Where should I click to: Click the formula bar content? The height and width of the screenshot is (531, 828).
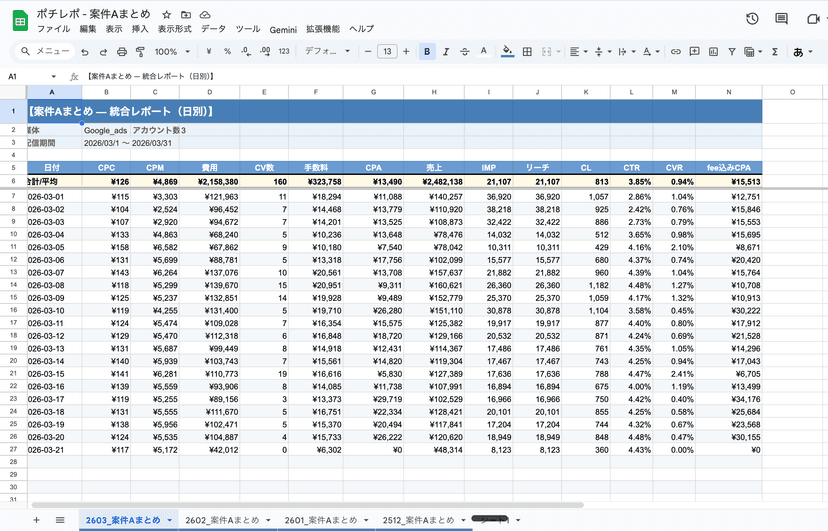pyautogui.click(x=150, y=77)
